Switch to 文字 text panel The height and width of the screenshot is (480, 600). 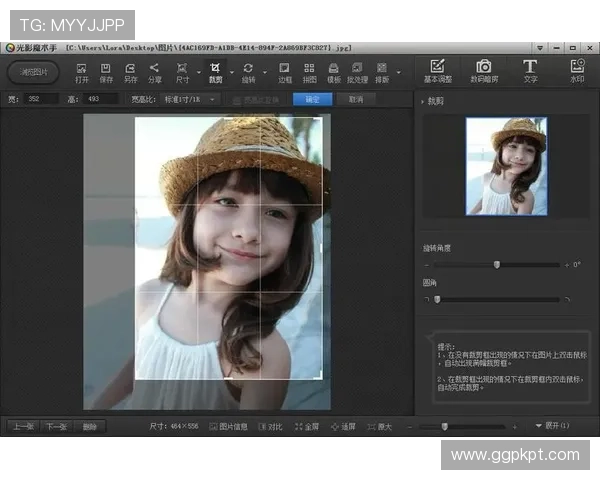(x=530, y=71)
